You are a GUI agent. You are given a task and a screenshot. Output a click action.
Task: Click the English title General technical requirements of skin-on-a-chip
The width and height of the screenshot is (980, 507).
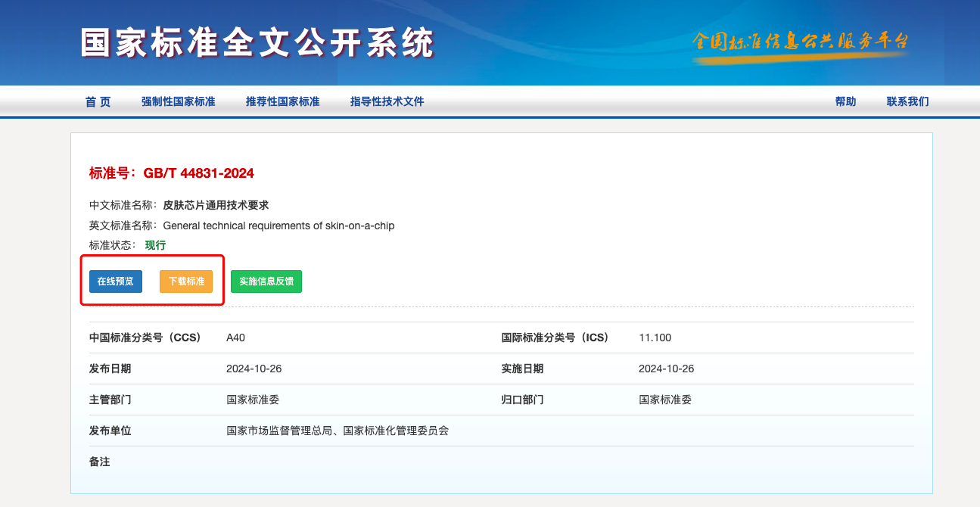pyautogui.click(x=278, y=226)
